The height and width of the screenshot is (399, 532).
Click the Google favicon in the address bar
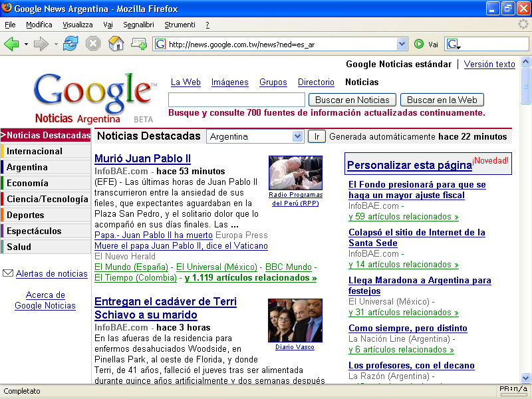160,44
